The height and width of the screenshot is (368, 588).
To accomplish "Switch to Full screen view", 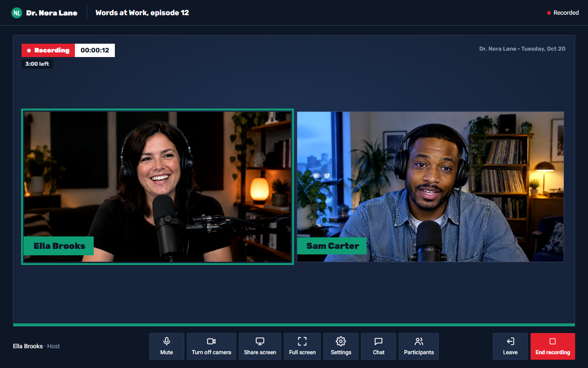I will 302,346.
